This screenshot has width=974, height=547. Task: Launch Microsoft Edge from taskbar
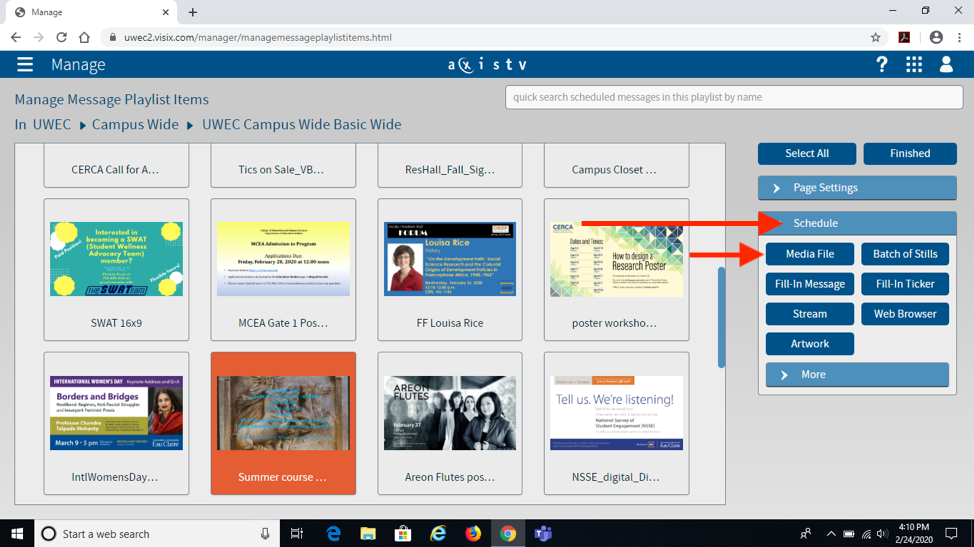[333, 533]
